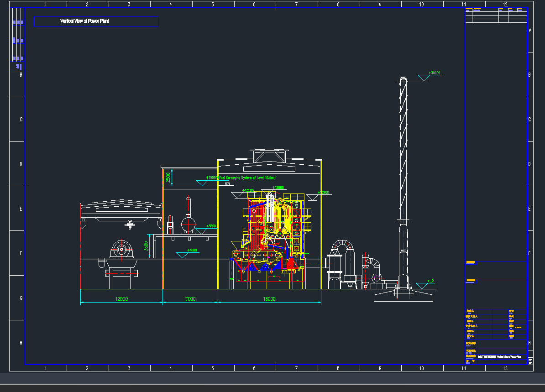Click the +30000 elevation label at chimney top
Image resolution: width=545 pixels, height=392 pixels.
point(435,73)
